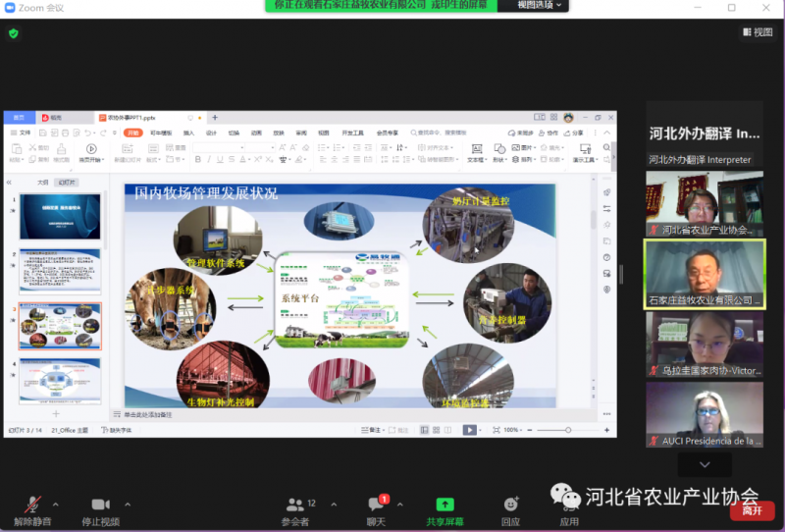Image resolution: width=785 pixels, height=532 pixels.
Task: Open the 开发工具 ribbon tab
Action: (353, 133)
